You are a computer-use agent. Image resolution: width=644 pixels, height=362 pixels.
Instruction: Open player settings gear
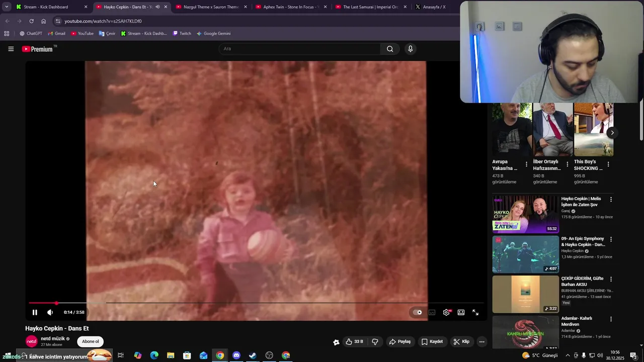click(x=446, y=312)
